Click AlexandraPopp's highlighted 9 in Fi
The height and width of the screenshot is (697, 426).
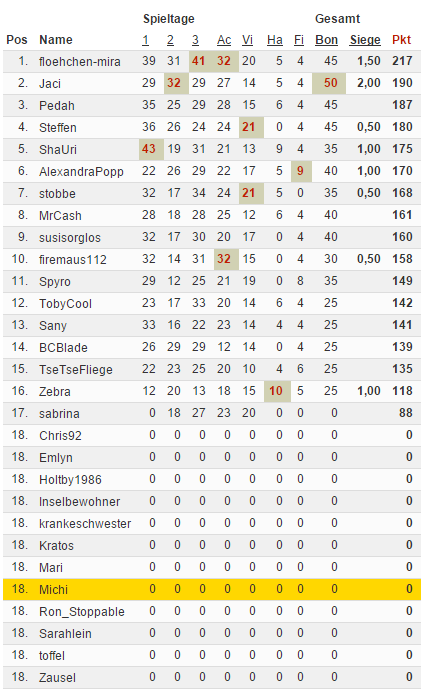[x=301, y=171]
